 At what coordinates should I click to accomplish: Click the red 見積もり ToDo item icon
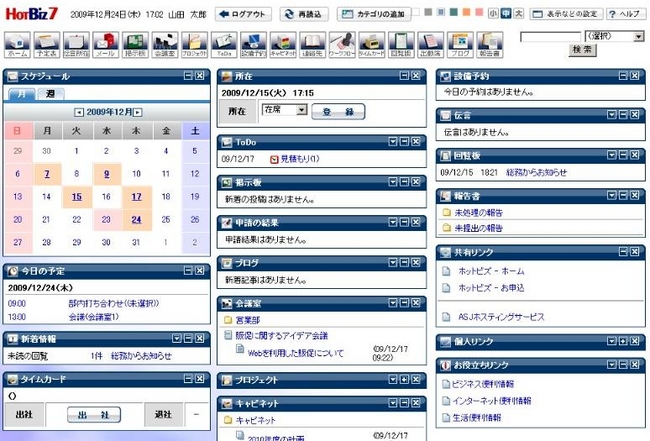coord(274,159)
